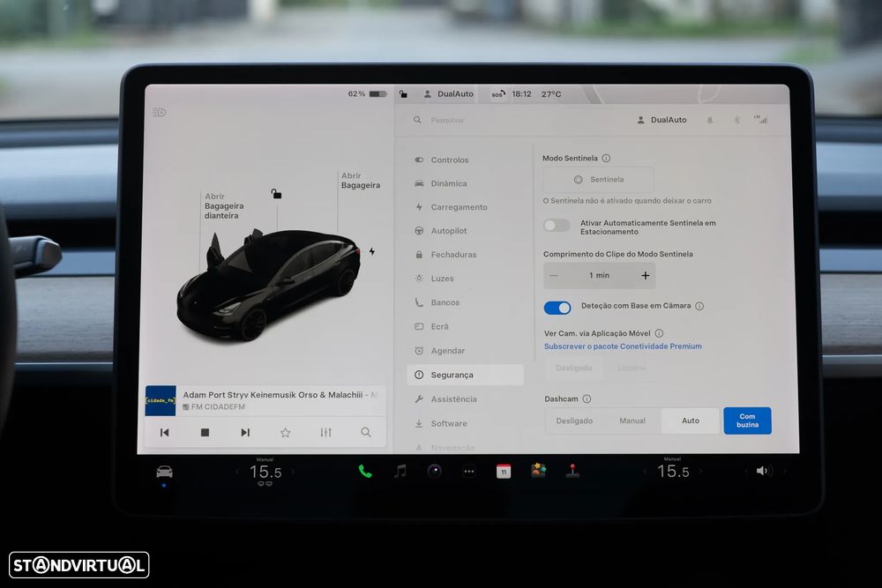The width and height of the screenshot is (882, 588).
Task: Open the arcade joystick app in dock
Action: [572, 471]
